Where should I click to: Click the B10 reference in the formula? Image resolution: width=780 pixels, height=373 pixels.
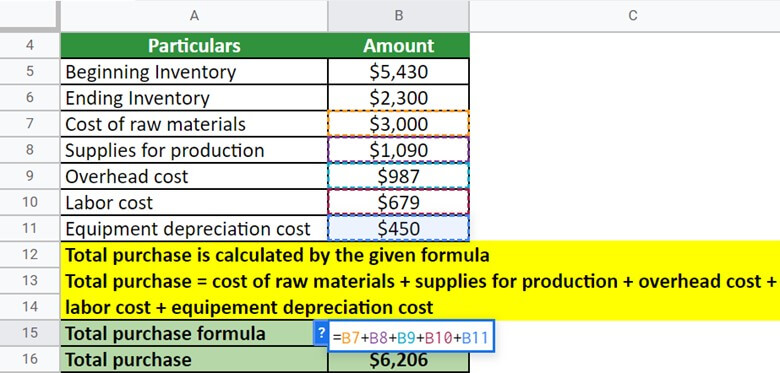click(x=439, y=338)
